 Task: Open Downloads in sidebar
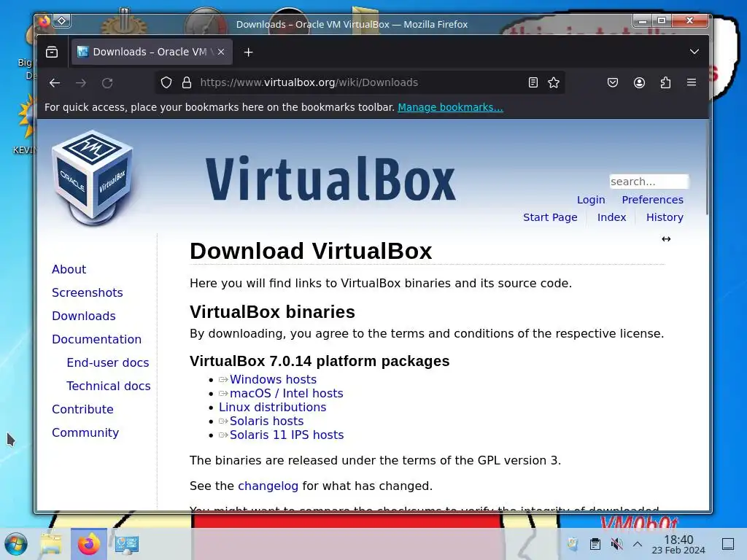tap(84, 316)
